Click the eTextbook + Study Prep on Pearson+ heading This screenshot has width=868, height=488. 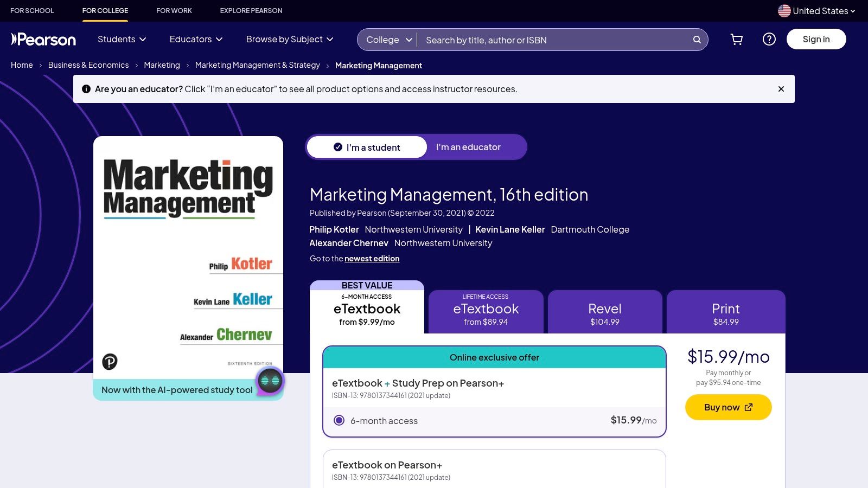(418, 383)
